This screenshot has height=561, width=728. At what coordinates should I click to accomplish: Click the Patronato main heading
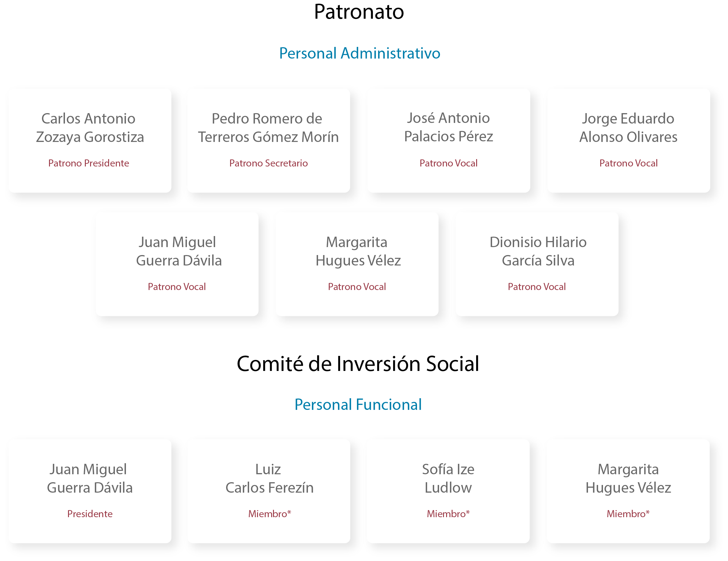(x=359, y=12)
